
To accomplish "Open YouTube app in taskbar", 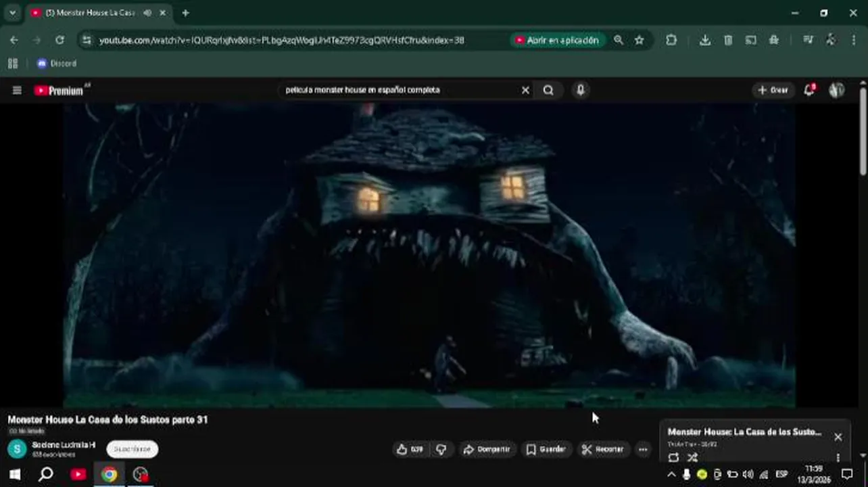I will 78,474.
